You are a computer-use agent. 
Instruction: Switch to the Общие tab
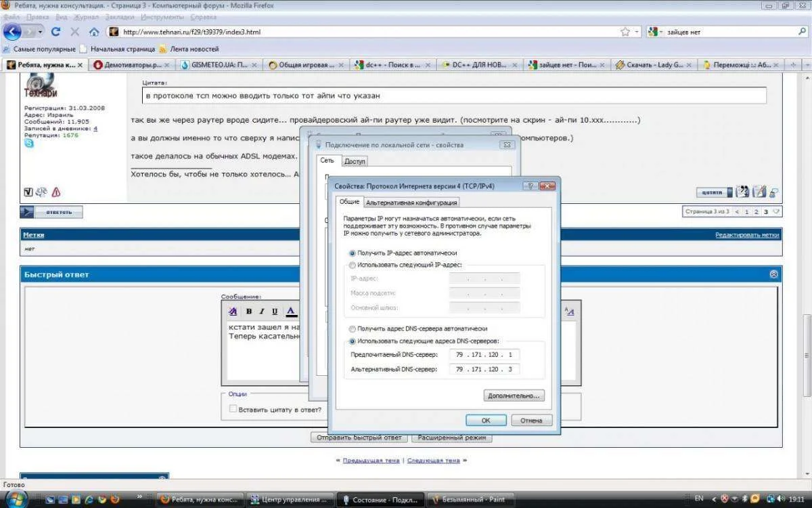tap(349, 202)
